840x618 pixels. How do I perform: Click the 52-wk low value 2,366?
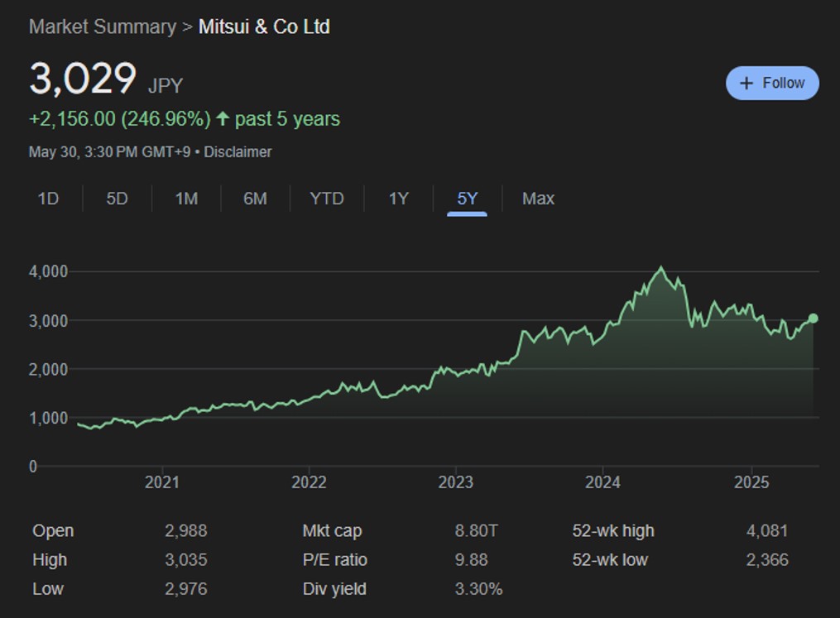click(767, 559)
